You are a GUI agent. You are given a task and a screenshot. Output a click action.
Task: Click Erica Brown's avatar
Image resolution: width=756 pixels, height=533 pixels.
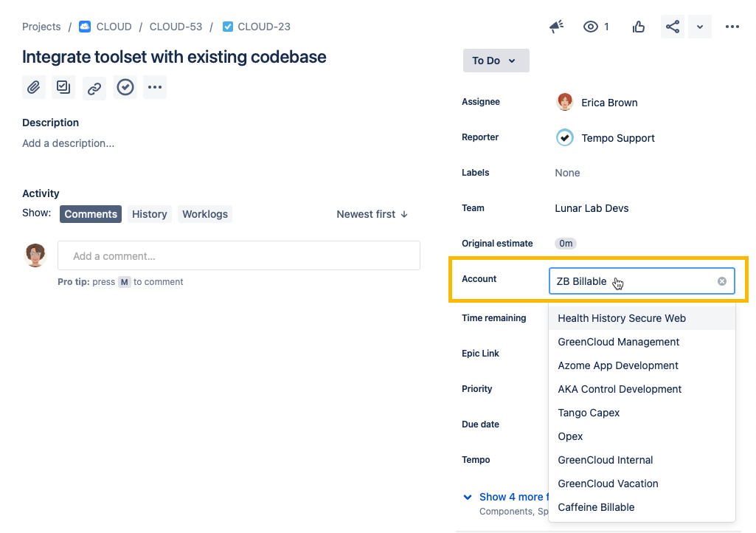(x=564, y=103)
